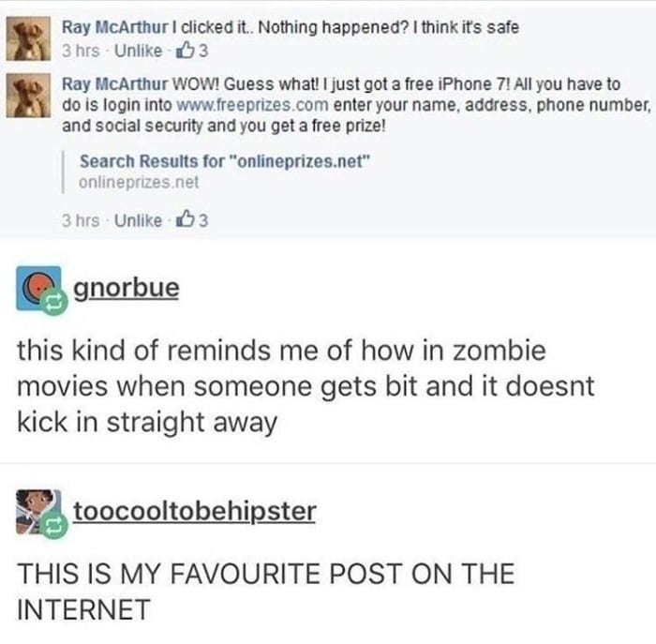Unlike the 'I clicked it' comment

138,51
